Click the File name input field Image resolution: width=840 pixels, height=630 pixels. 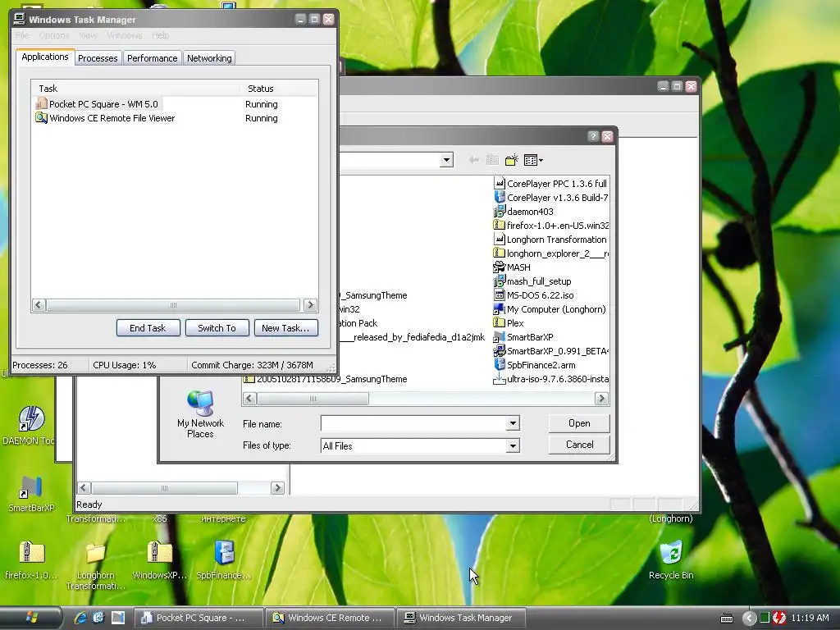(414, 423)
